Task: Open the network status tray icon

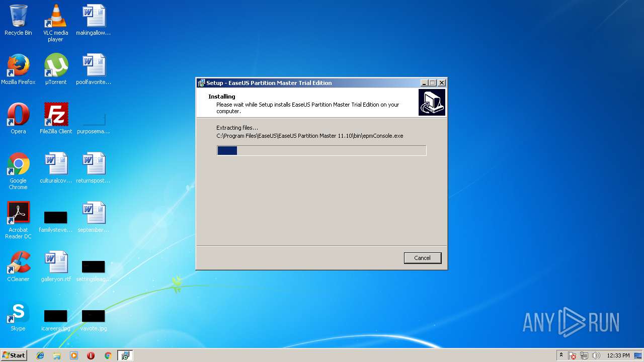Action: point(584,355)
